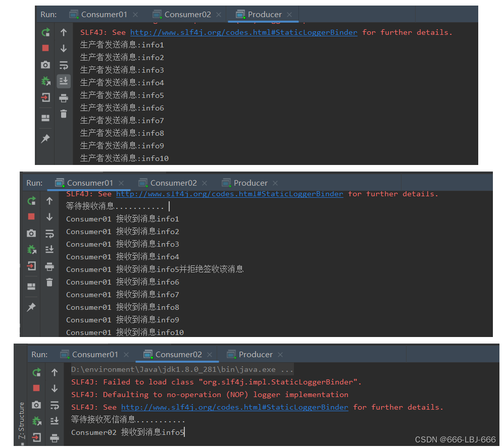The image size is (504, 448).
Task: Click the bug-with-arrow icon in the Consumer01 panel
Action: coord(31,249)
